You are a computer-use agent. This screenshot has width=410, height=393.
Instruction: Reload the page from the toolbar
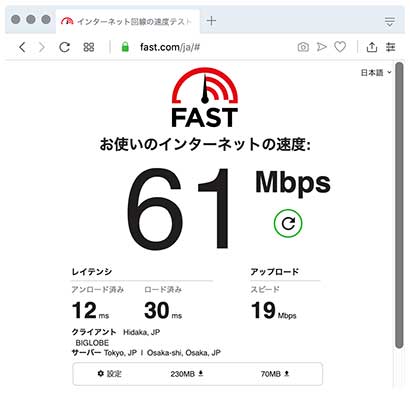click(x=64, y=47)
